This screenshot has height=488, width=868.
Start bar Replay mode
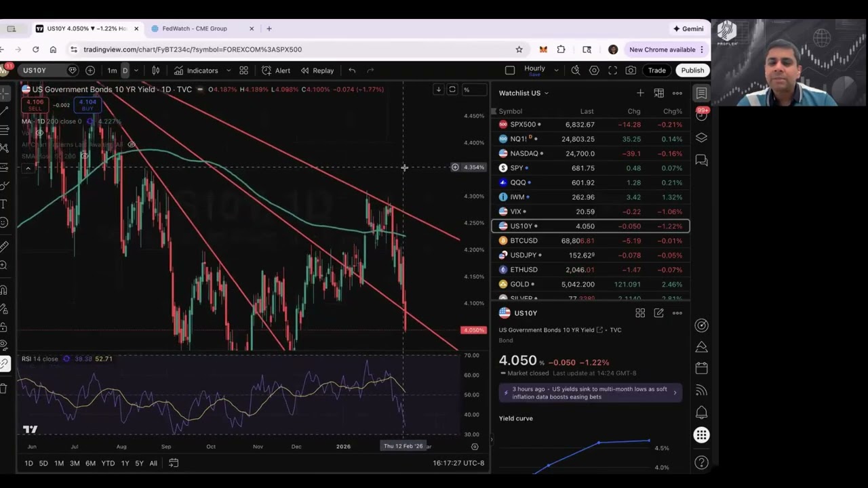tap(317, 70)
